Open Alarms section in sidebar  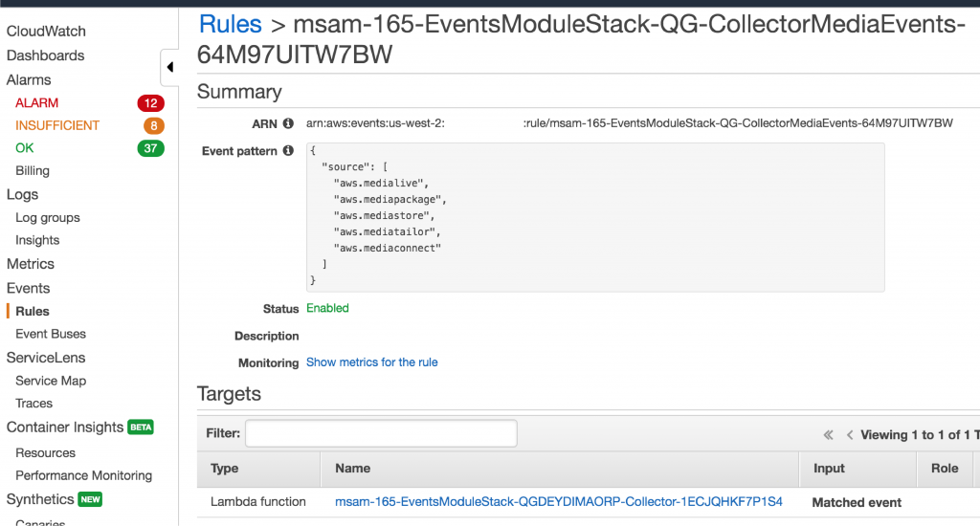(29, 80)
